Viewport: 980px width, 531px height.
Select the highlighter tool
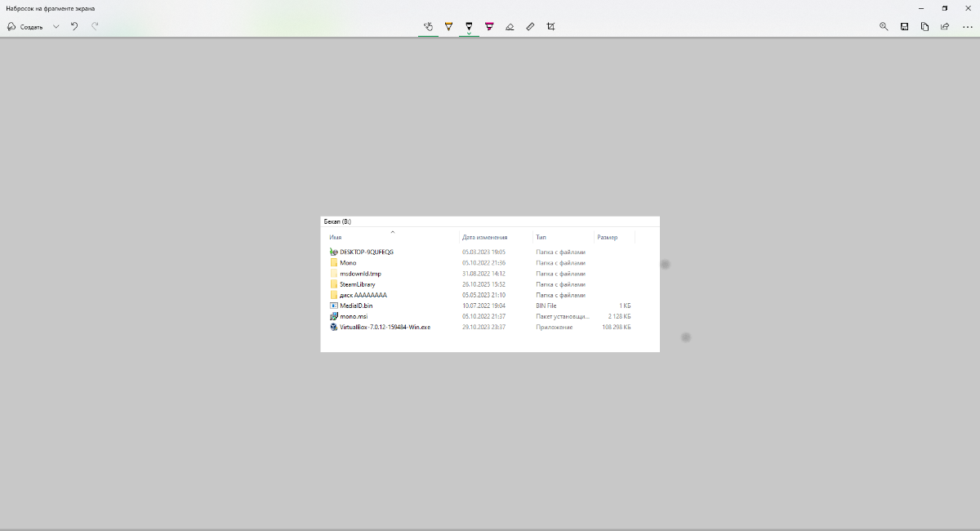(x=489, y=26)
